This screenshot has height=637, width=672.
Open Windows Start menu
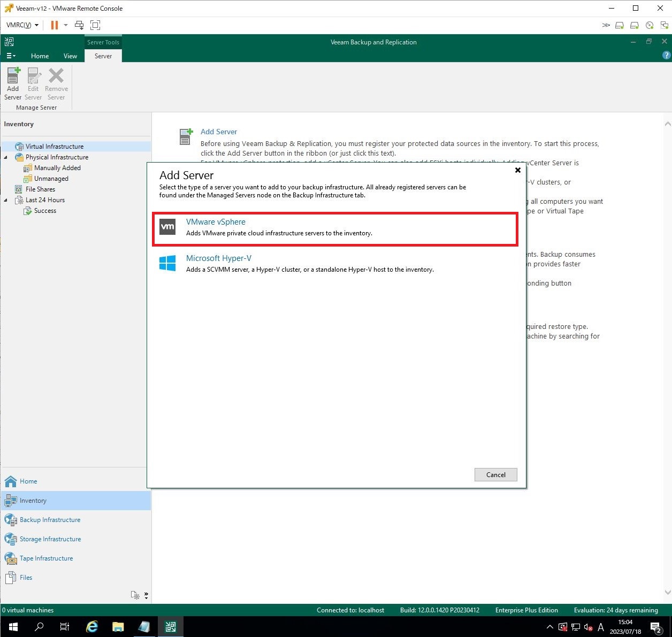[13, 627]
